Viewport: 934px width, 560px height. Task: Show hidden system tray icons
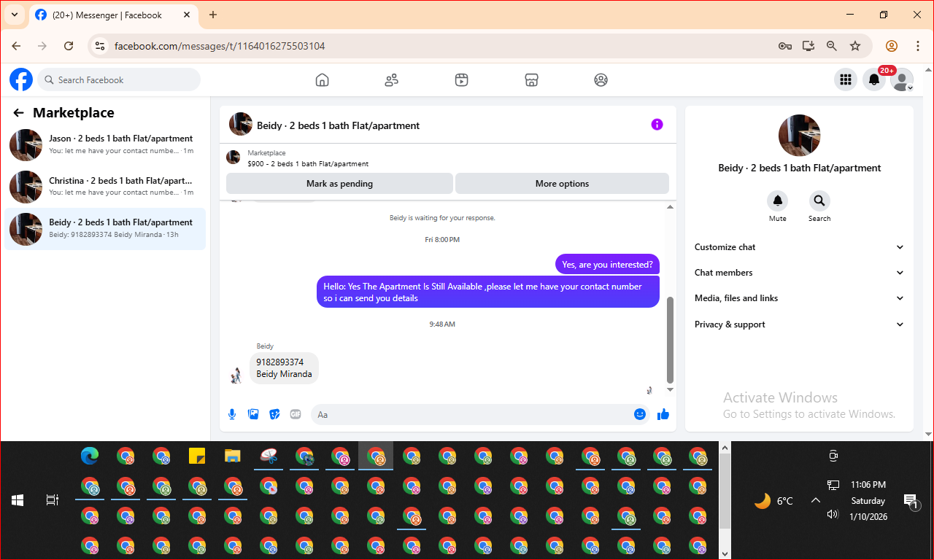pyautogui.click(x=816, y=500)
